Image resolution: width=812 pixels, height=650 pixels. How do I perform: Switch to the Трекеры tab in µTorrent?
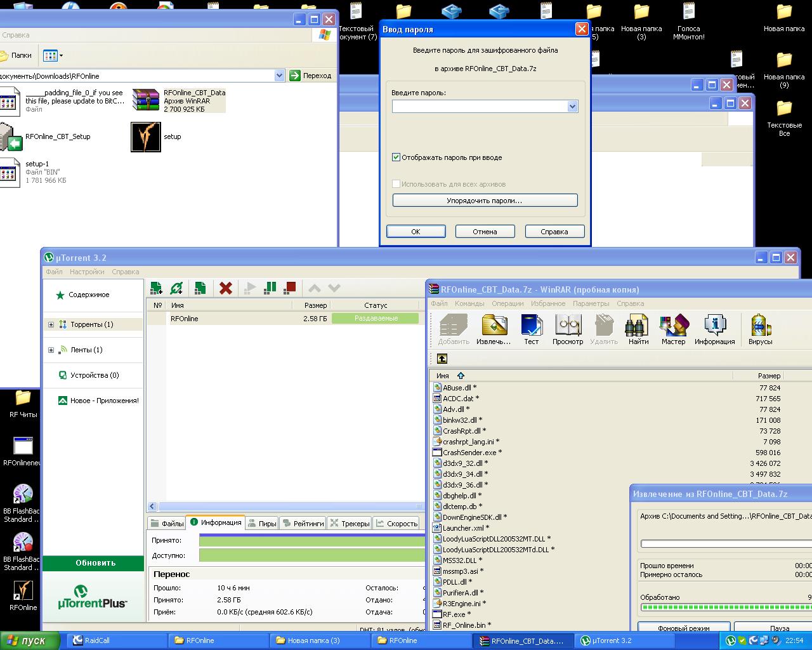coord(349,523)
